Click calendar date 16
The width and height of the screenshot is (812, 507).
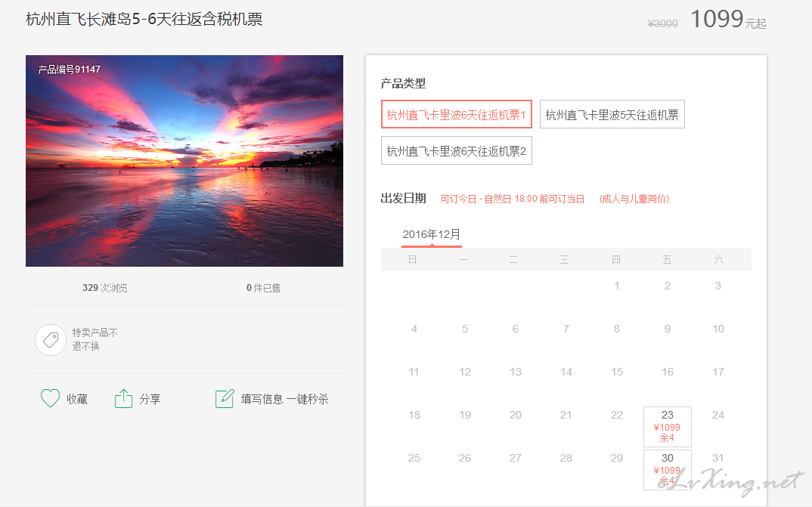point(667,372)
